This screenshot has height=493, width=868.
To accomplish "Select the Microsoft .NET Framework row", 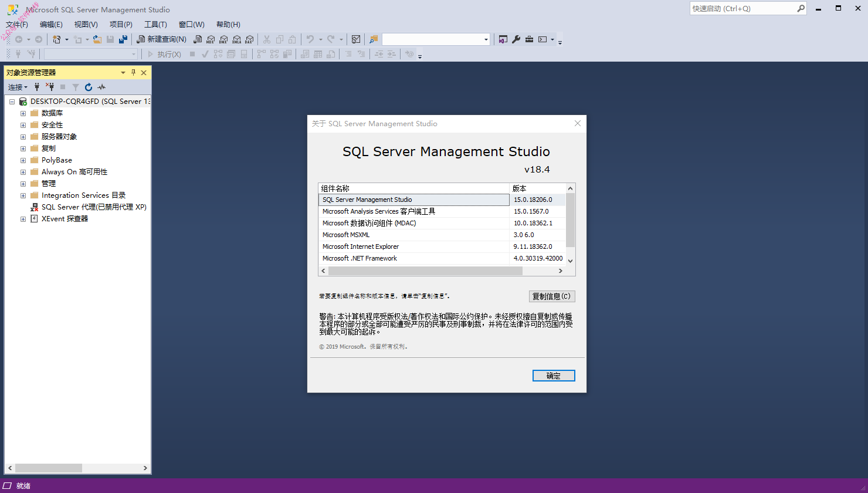I will (x=442, y=258).
